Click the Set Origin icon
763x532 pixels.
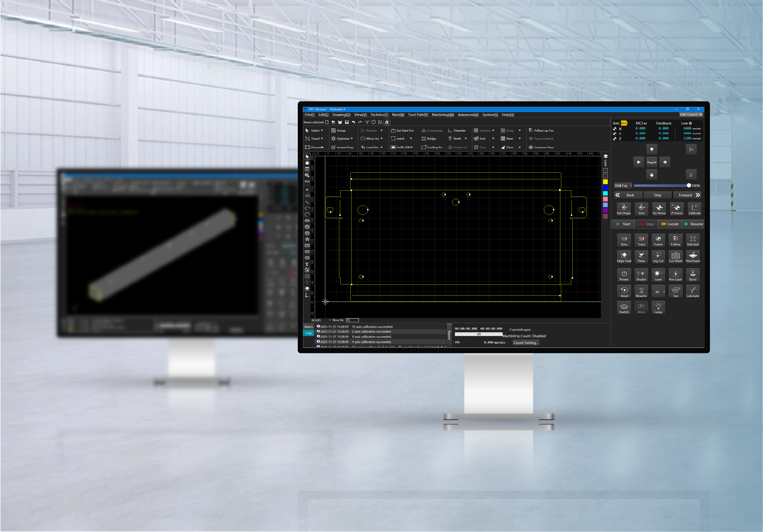click(624, 208)
